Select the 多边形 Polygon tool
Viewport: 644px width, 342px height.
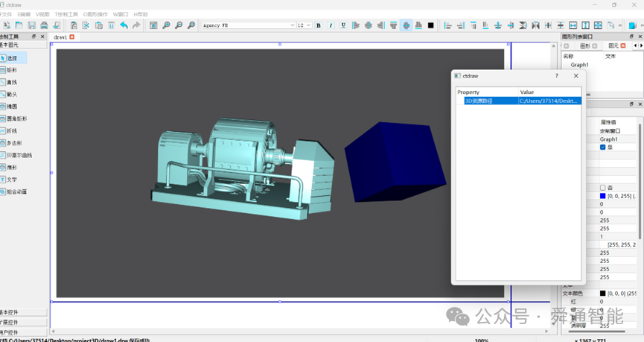tap(11, 143)
